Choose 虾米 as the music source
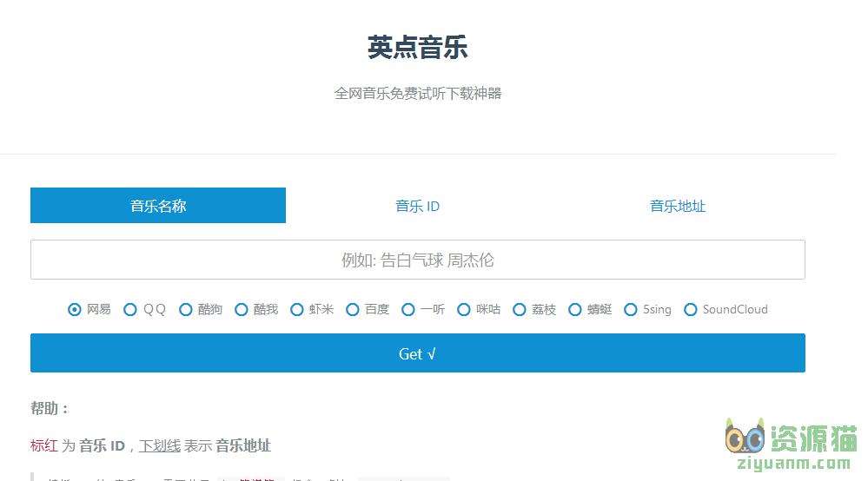 (296, 310)
